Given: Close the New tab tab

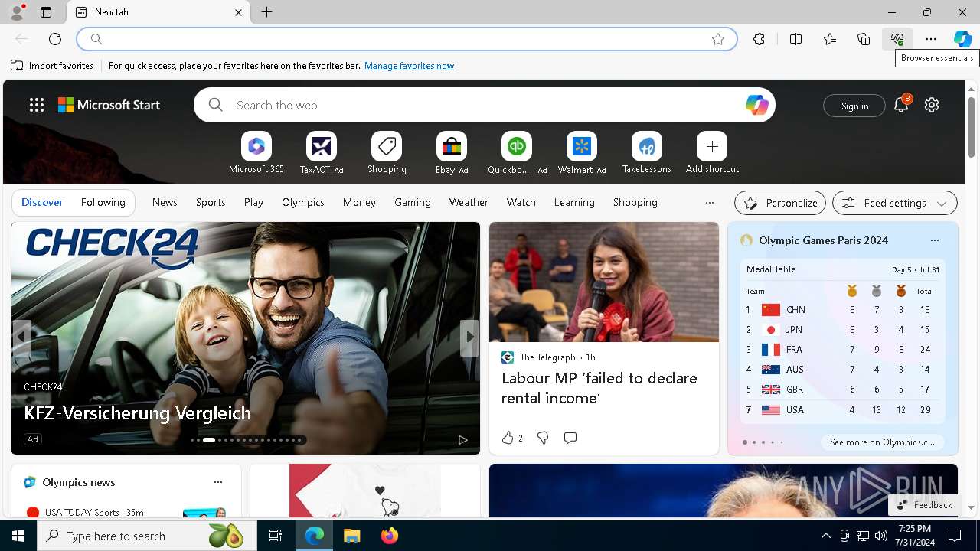Looking at the screenshot, I should pyautogui.click(x=238, y=12).
